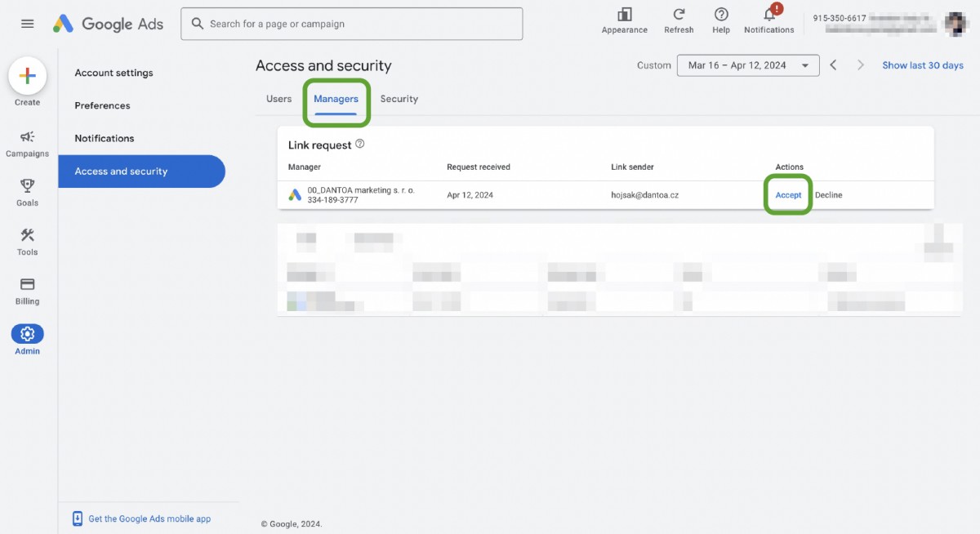Open the Help menu
Image resolution: width=980 pixels, height=534 pixels.
721,15
